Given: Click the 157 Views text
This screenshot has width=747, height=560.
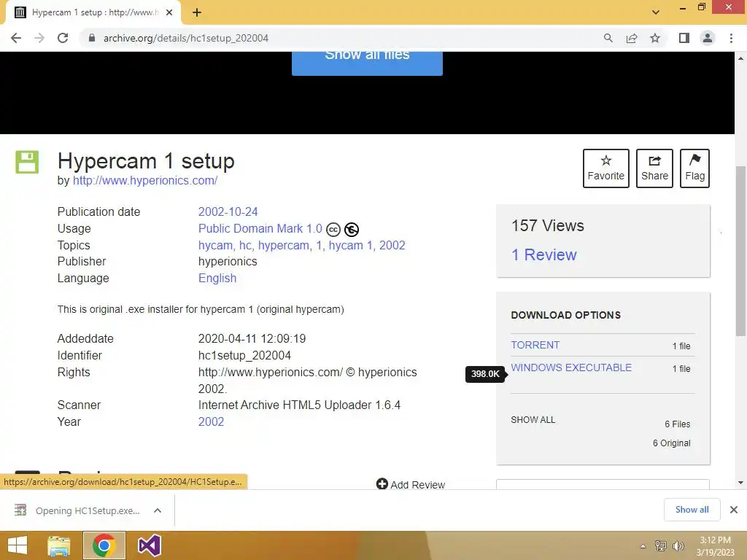Looking at the screenshot, I should (x=547, y=226).
